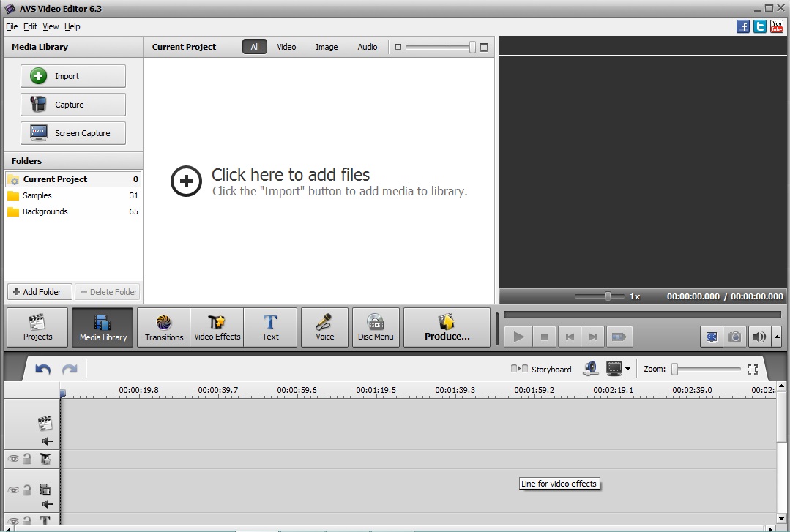
Task: Click small thumbnails icon
Action: point(398,47)
